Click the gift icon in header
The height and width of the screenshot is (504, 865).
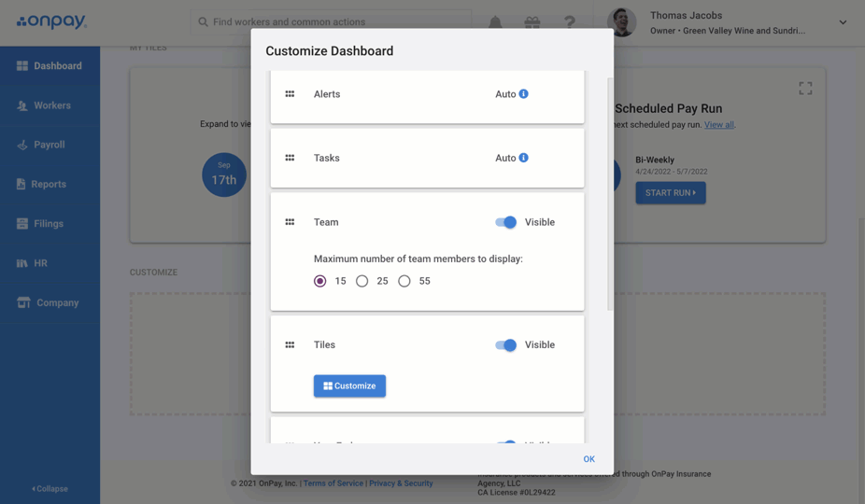[532, 21]
